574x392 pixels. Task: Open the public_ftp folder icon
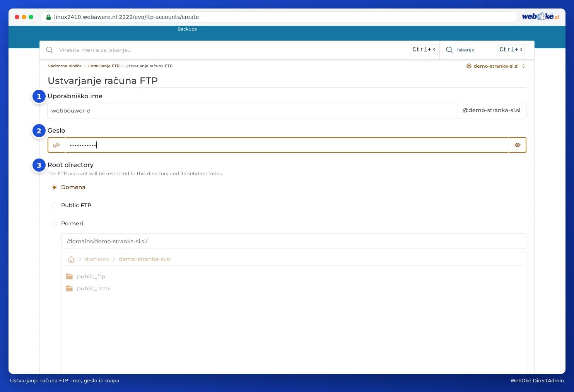69,276
